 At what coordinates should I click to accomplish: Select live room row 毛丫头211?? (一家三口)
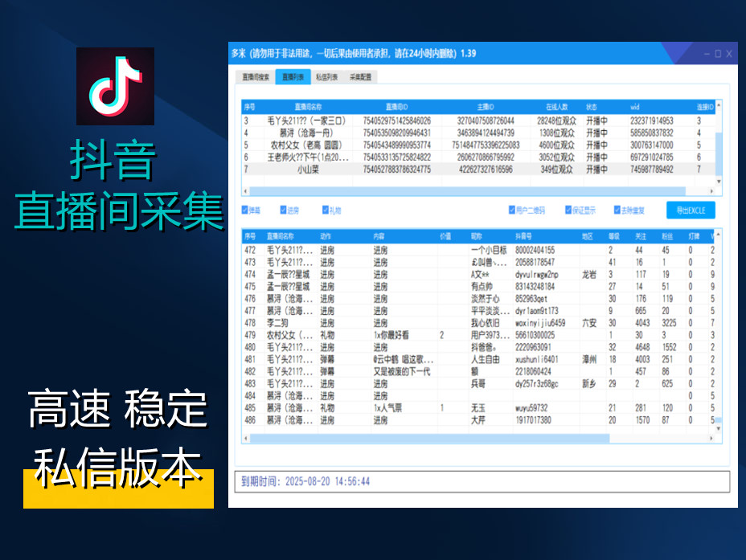478,121
